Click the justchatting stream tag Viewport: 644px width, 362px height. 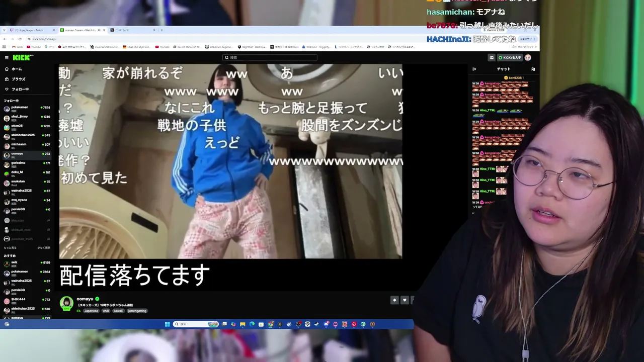click(137, 311)
